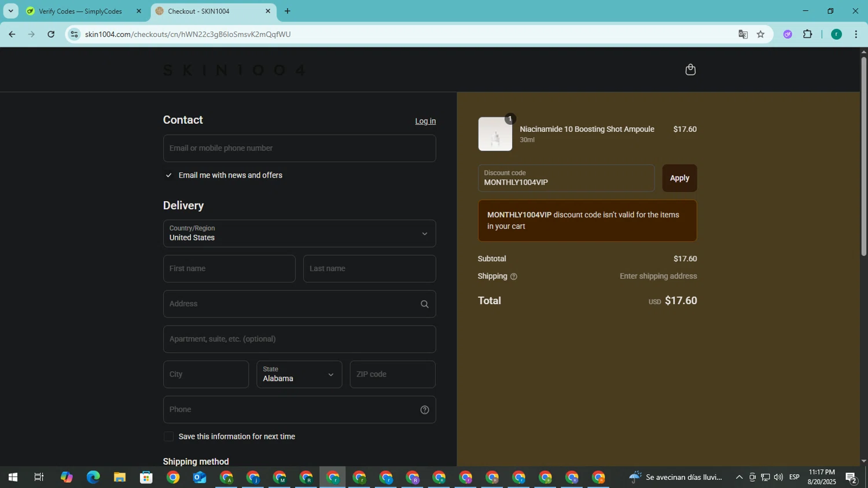The height and width of the screenshot is (488, 868).
Task: Close the Checkout - SKIN1004 tab
Action: point(268,11)
